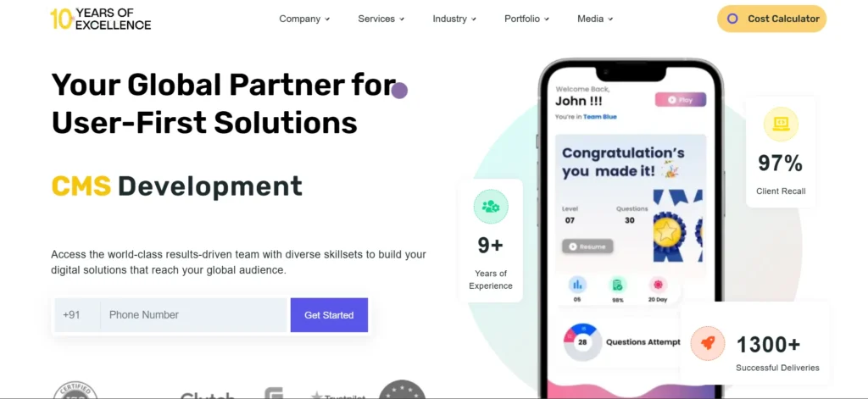Screen dimensions: 868x399
Task: Click the yellow laptop icon above 97%
Action: click(x=781, y=124)
